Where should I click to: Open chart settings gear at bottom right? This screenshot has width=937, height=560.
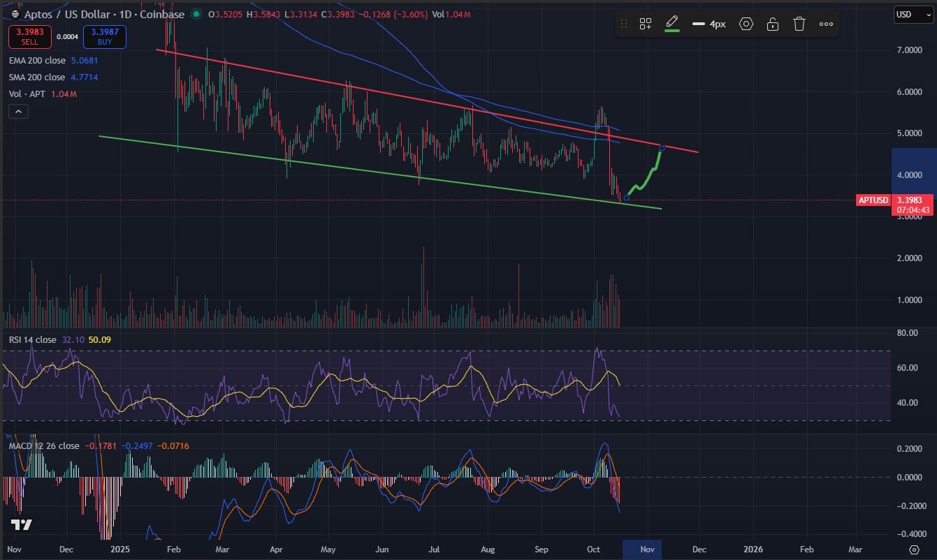click(x=913, y=550)
